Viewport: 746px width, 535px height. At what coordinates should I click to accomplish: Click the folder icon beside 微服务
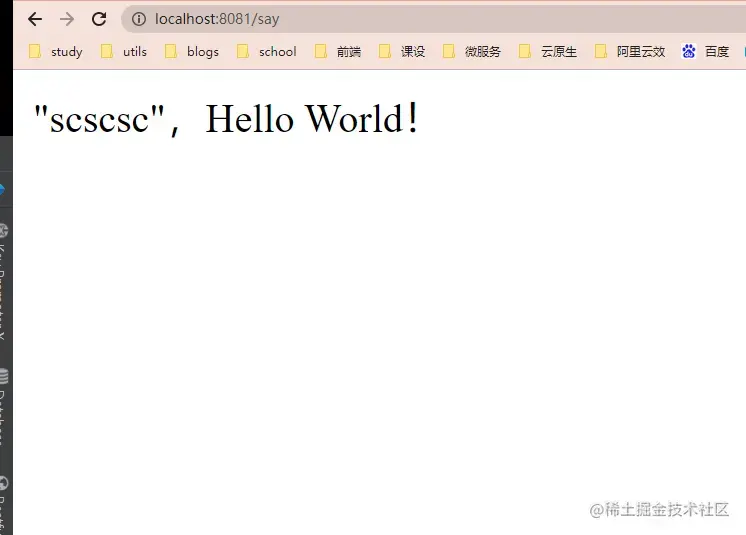pyautogui.click(x=448, y=51)
